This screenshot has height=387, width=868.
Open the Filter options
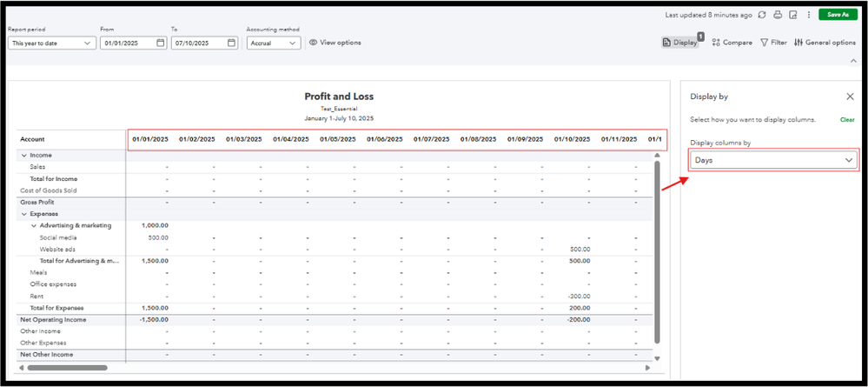tap(773, 42)
